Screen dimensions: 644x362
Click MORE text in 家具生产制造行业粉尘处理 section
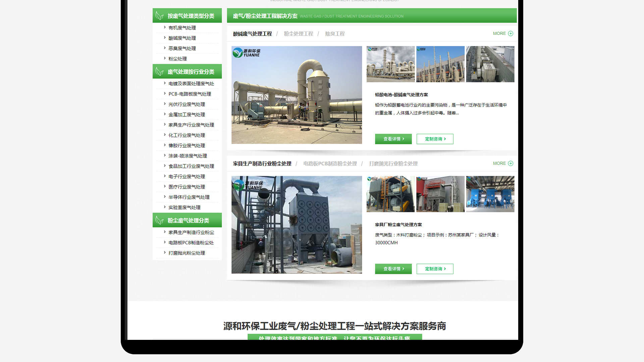coord(499,163)
